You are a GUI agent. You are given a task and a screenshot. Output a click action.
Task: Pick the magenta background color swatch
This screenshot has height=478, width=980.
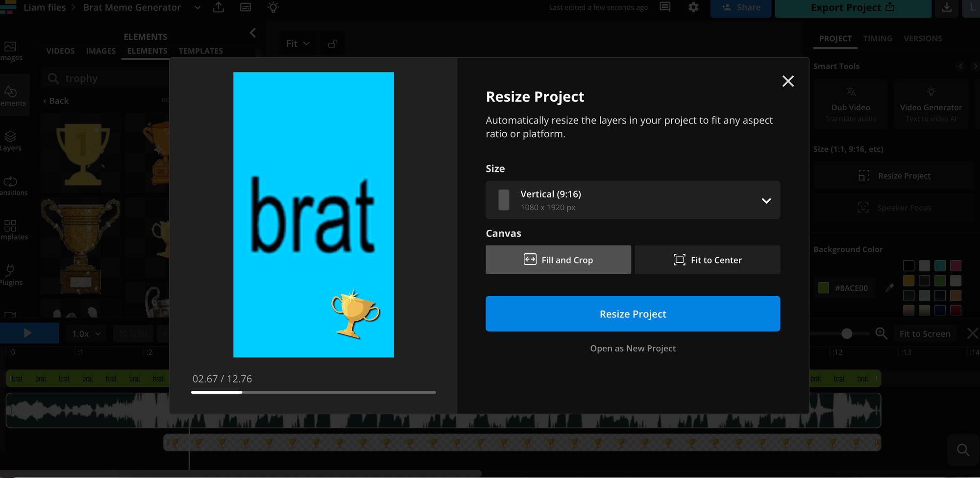pyautogui.click(x=955, y=265)
